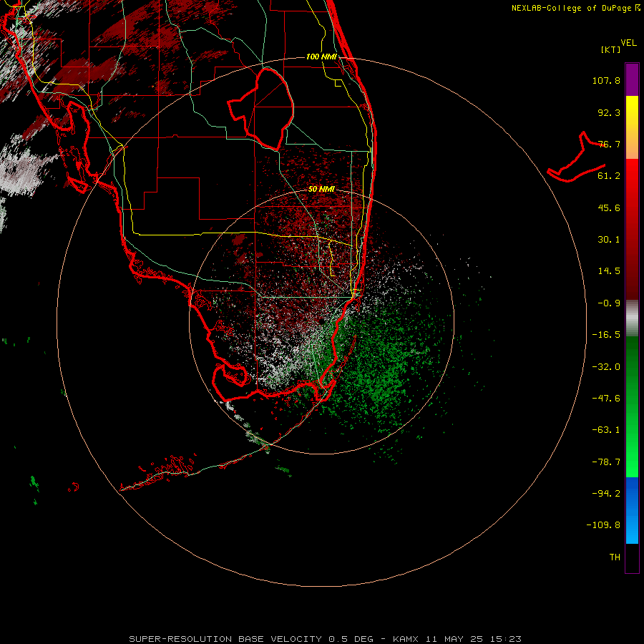
Task: Pick the blue band on velocity color bar
Action: 632,510
